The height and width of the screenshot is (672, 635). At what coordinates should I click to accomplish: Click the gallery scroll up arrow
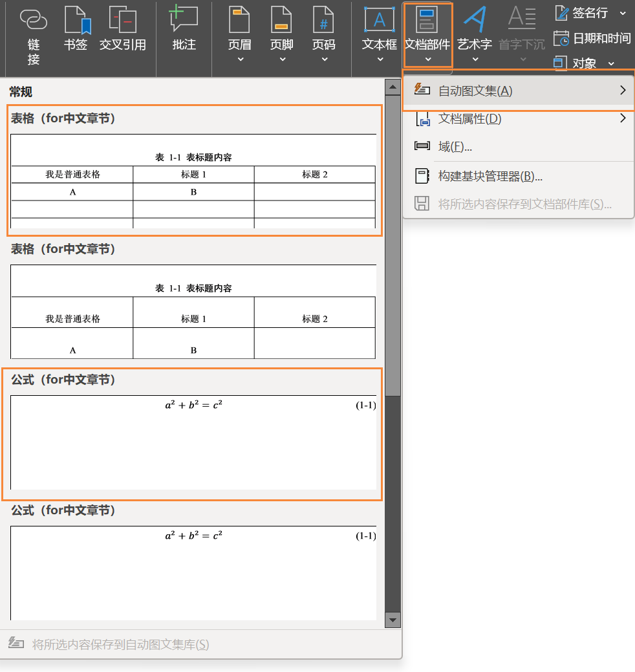click(393, 87)
